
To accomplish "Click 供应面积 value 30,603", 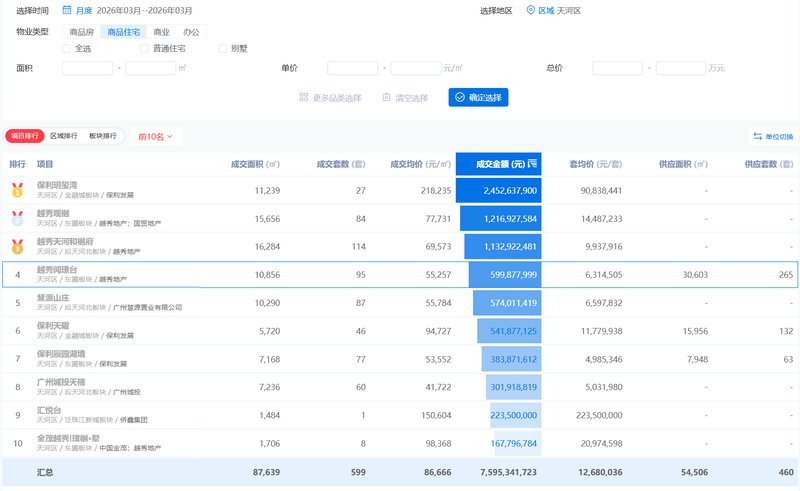I will [x=695, y=275].
